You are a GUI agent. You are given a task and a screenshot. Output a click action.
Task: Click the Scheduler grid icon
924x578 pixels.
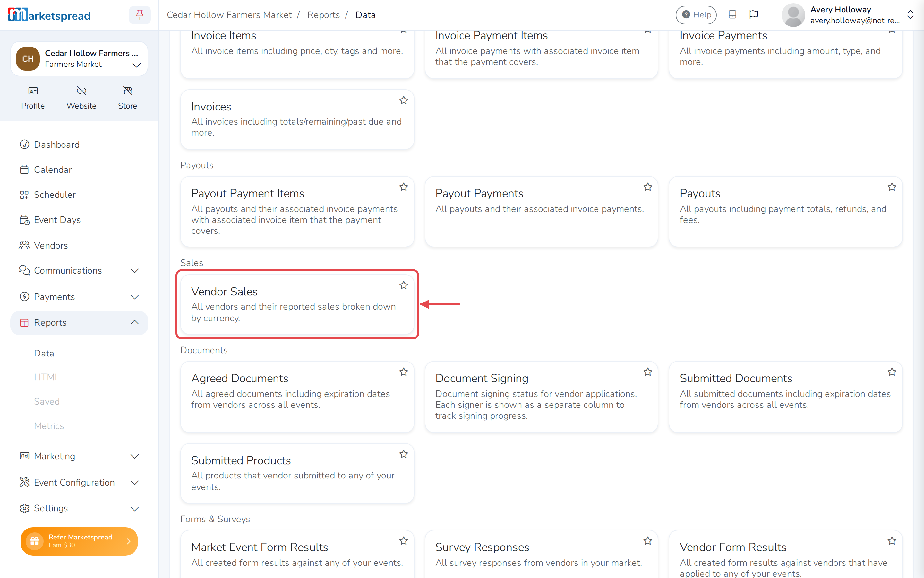[x=24, y=195]
